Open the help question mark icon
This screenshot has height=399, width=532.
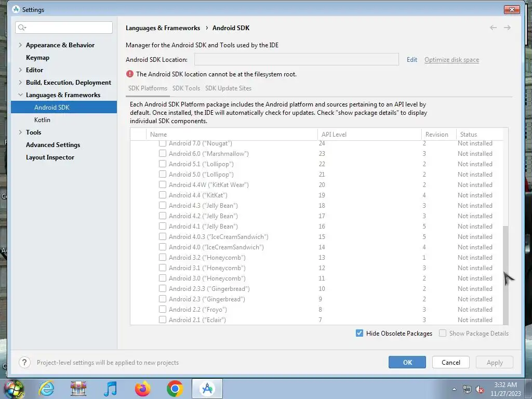24,362
